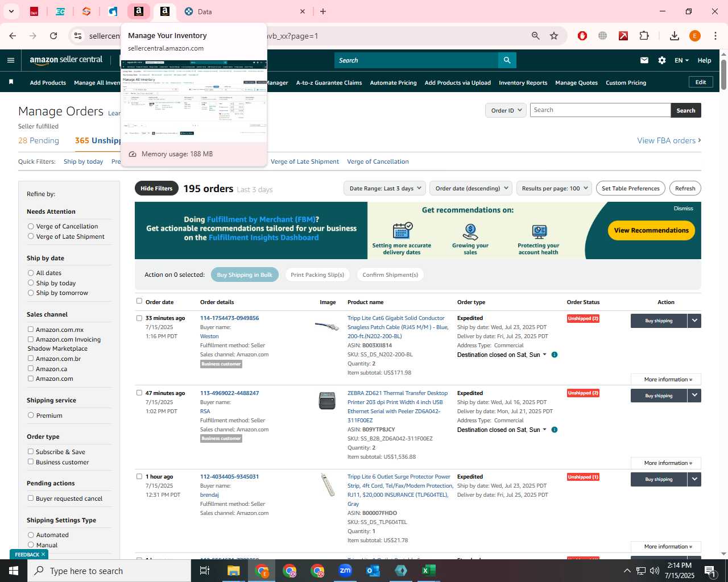Open order link 114-1754473-0949856

click(229, 318)
